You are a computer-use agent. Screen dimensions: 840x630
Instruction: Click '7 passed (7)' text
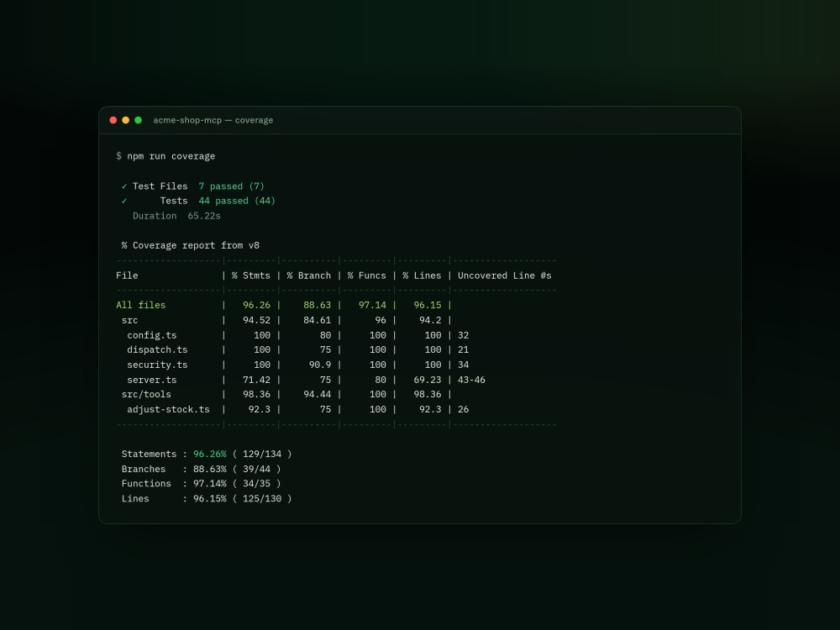click(232, 186)
